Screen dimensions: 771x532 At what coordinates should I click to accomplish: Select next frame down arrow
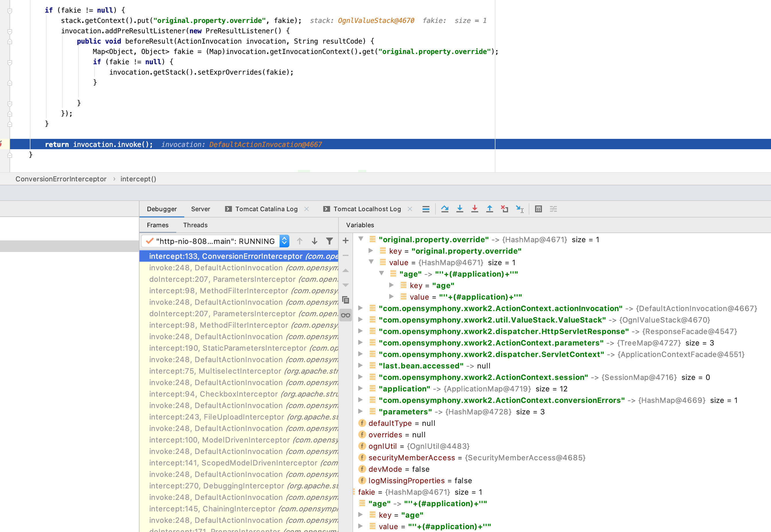(315, 241)
